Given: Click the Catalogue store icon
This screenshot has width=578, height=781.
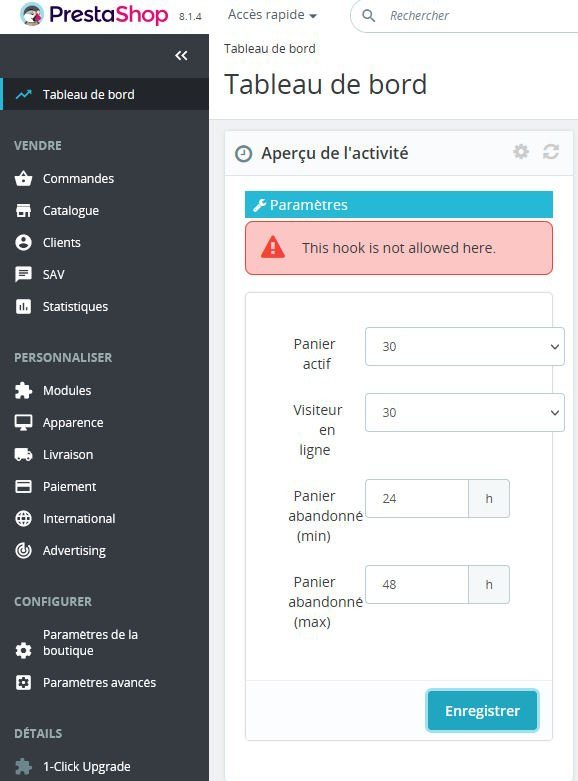Looking at the screenshot, I should 23,210.
